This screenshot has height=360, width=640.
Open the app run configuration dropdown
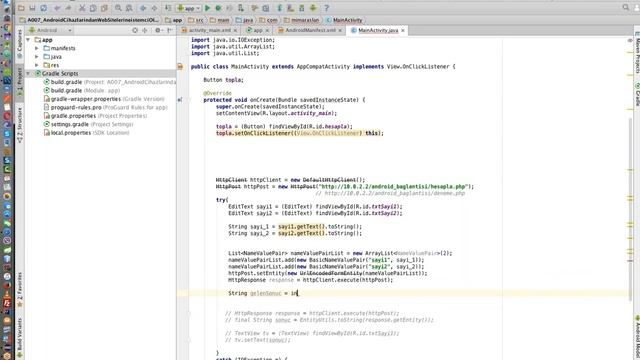pyautogui.click(x=189, y=8)
